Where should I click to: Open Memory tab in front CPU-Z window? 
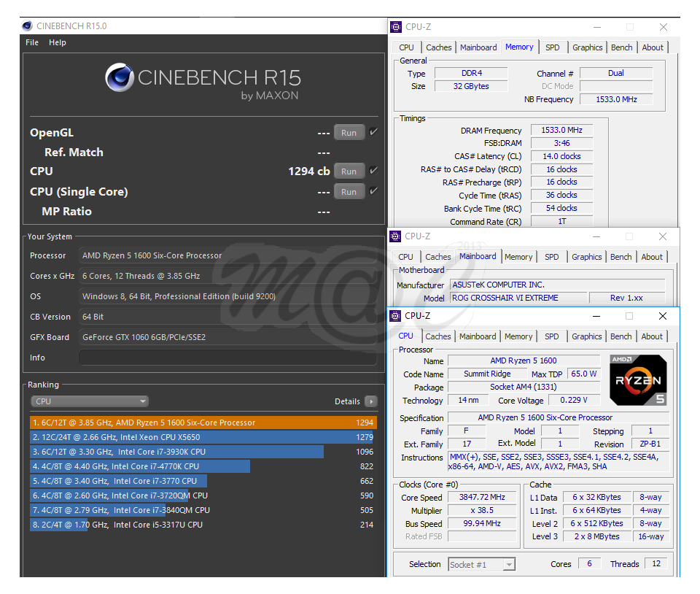[518, 336]
